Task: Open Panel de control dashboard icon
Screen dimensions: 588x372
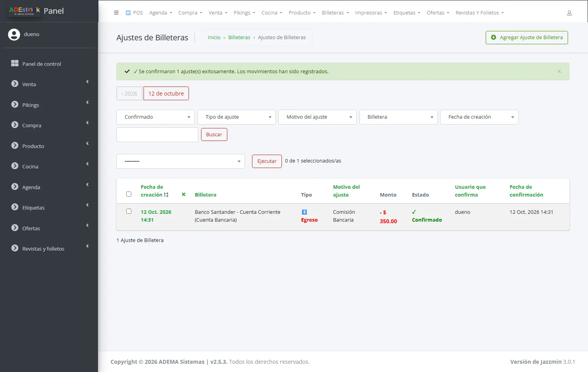Action: [15, 63]
